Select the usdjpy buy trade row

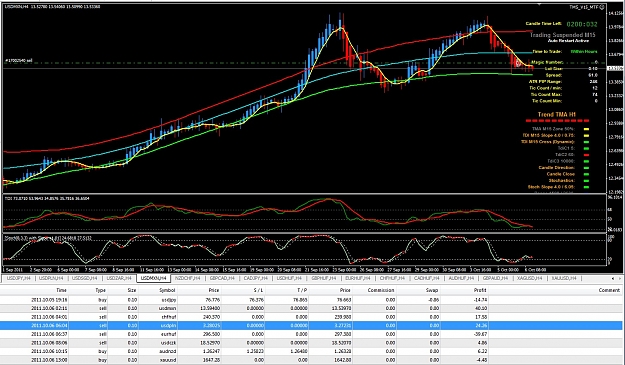[311, 300]
